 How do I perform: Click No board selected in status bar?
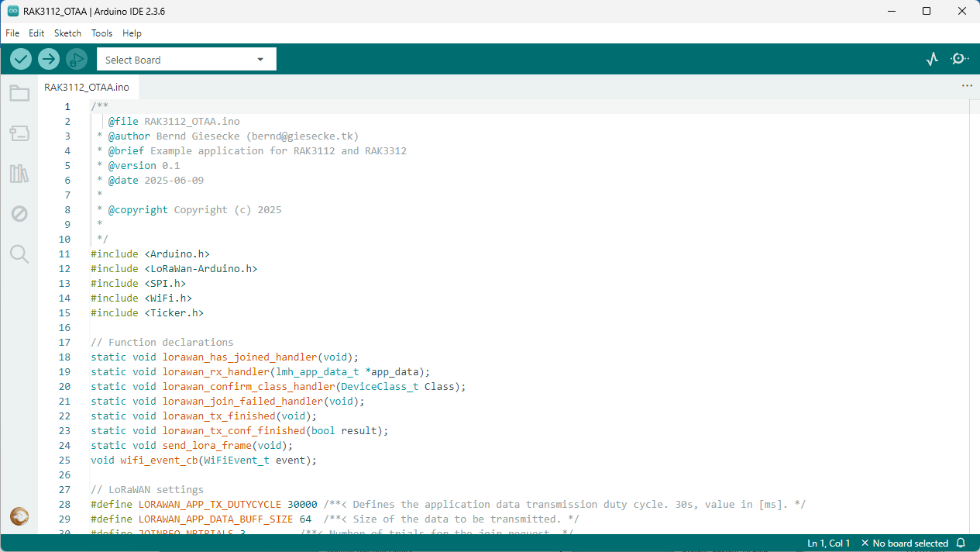pyautogui.click(x=905, y=543)
